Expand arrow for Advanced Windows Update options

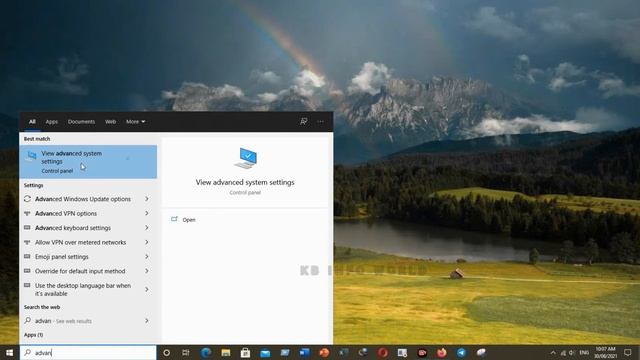(x=147, y=199)
